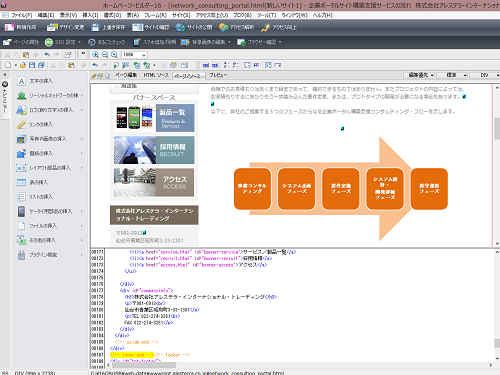This screenshot has width=500, height=375.
Task: Click プラグイン機能 item
Action: click(x=37, y=255)
